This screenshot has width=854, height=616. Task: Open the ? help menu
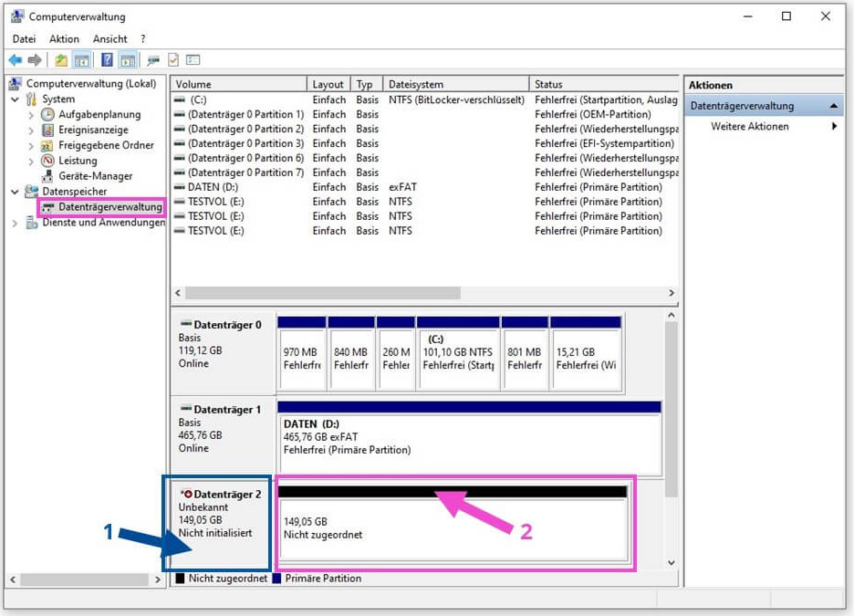[x=142, y=38]
